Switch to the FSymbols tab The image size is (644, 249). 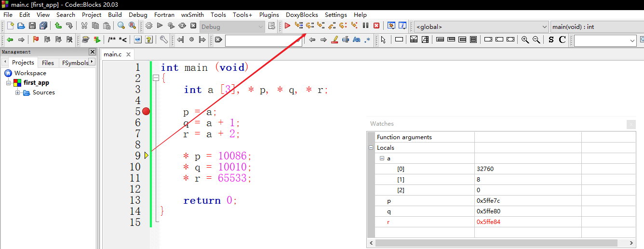75,63
